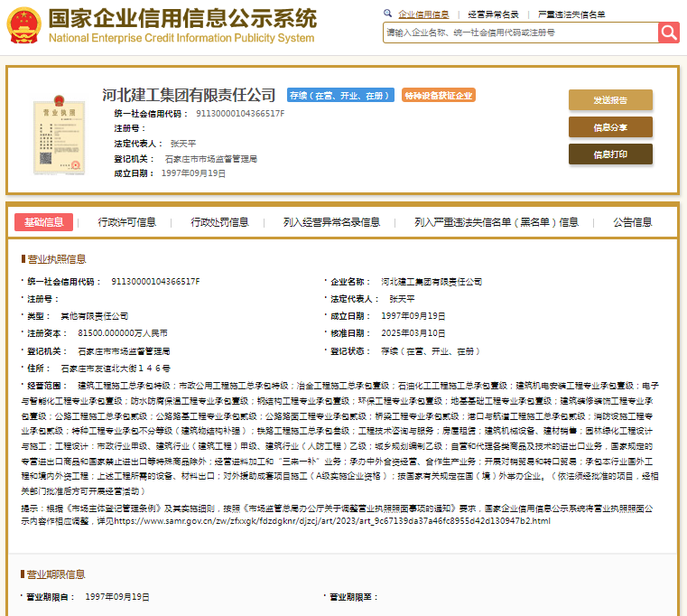Open the 公告信息 tab

coord(632,222)
